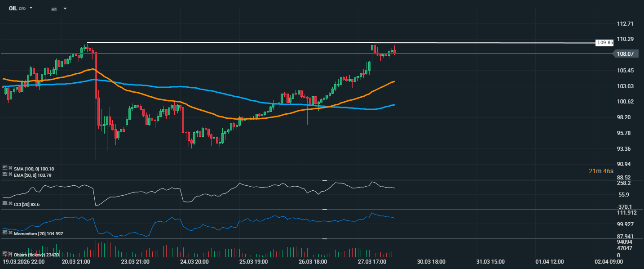Open settings icon for Momentum indicator
This screenshot has height=269, width=644.
point(5,233)
